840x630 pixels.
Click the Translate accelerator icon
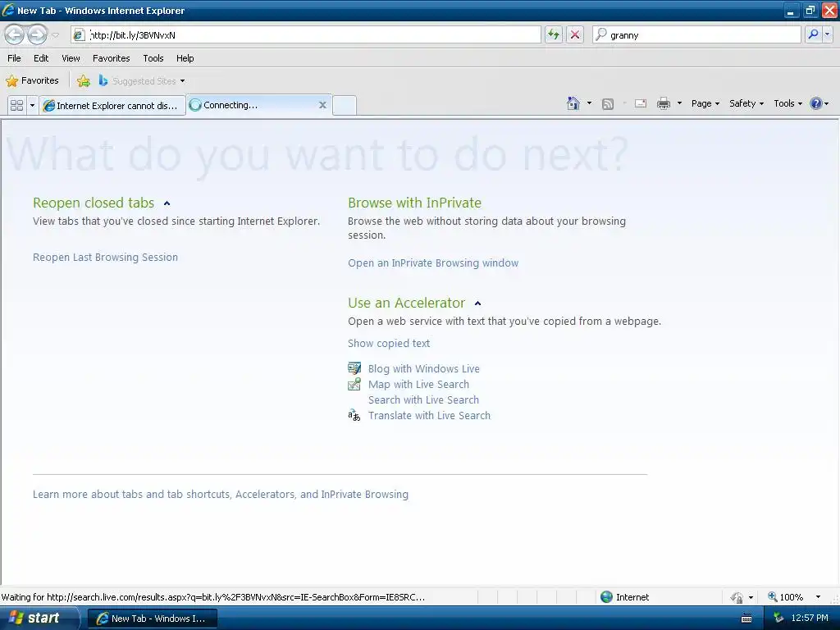354,415
